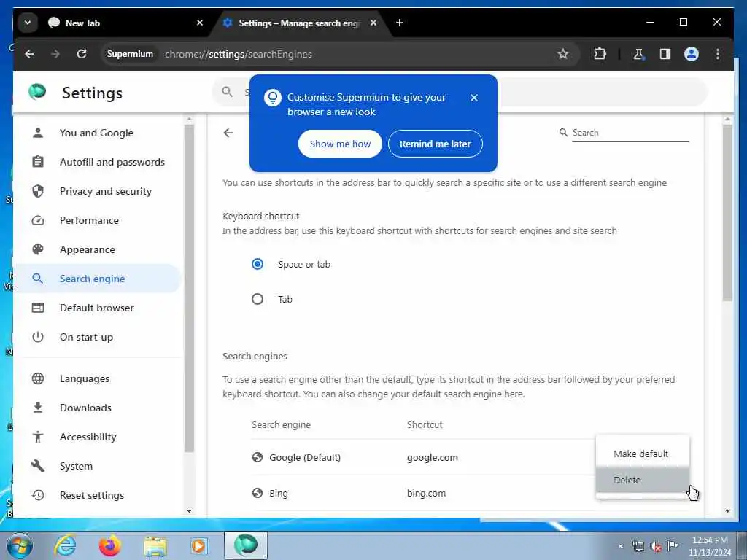Click the main page vertical scrollbar thumb
Viewport: 747px width, 560px height.
pyautogui.click(x=727, y=212)
